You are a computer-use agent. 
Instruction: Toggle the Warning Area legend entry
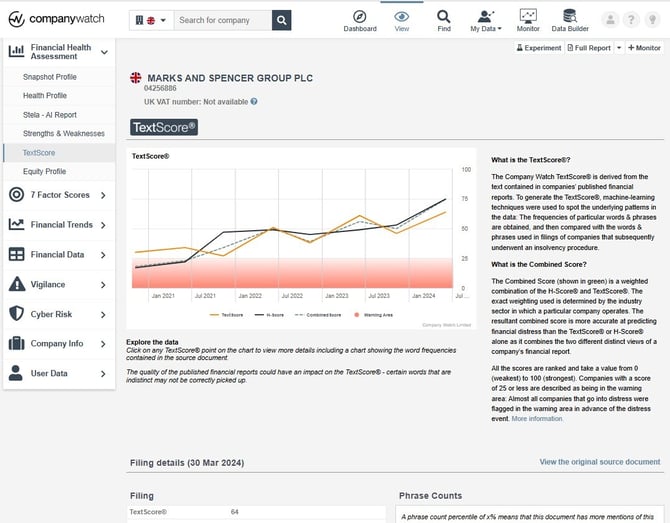373,315
